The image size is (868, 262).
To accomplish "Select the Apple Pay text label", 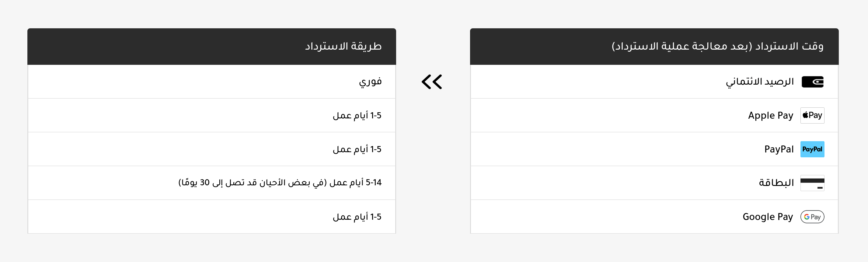I will (770, 116).
